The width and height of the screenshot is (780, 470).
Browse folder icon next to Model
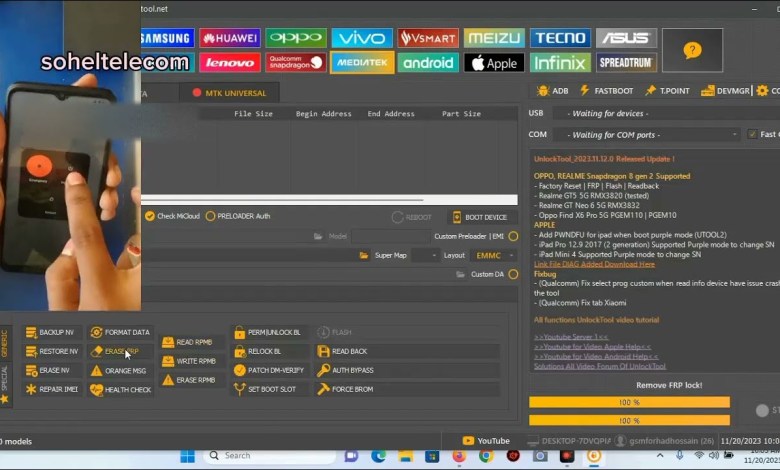(x=318, y=236)
